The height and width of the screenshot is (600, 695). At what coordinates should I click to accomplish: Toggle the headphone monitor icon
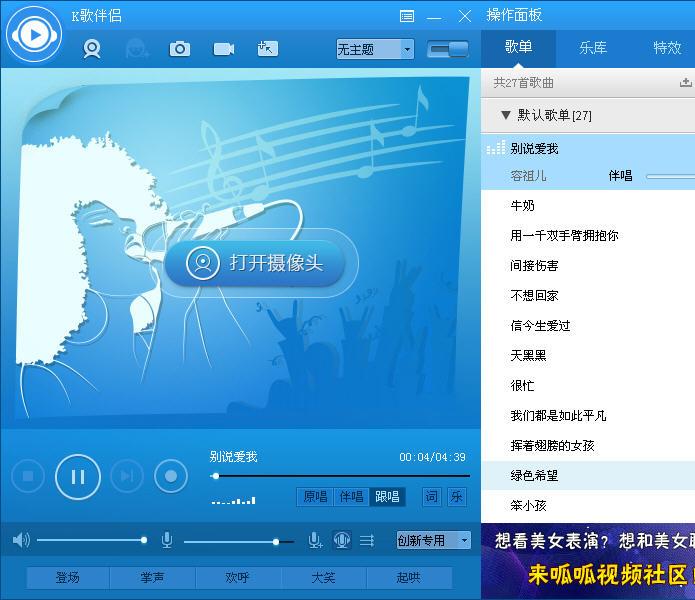(341, 540)
